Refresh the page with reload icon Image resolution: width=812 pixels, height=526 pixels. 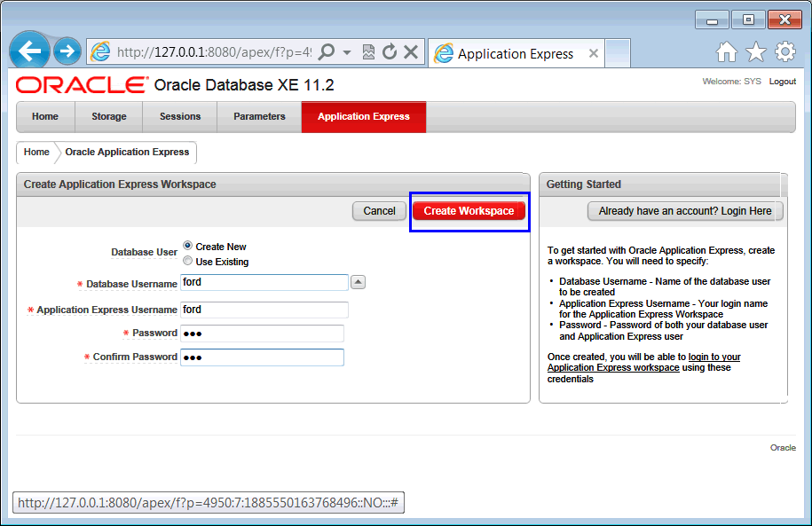[390, 51]
